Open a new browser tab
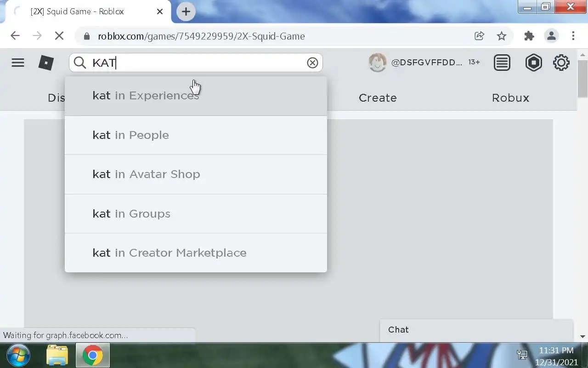 point(186,11)
